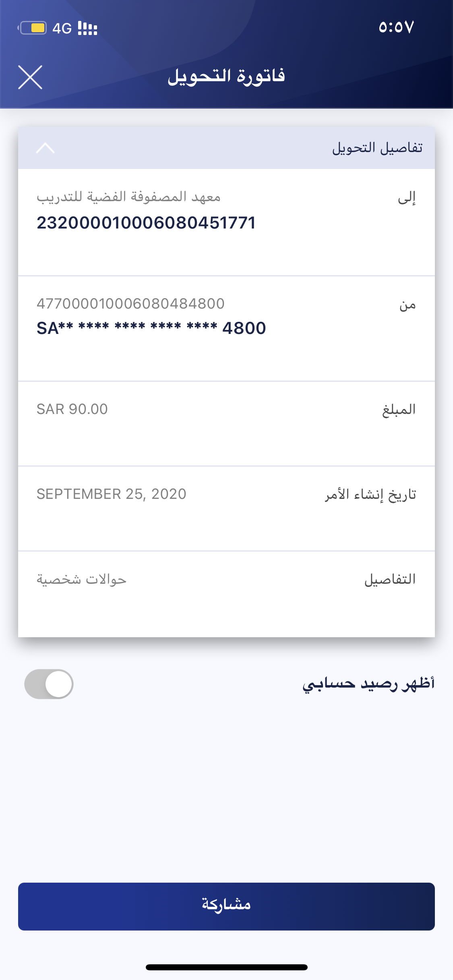Tap the amount row label
The height and width of the screenshot is (980, 453).
click(399, 410)
